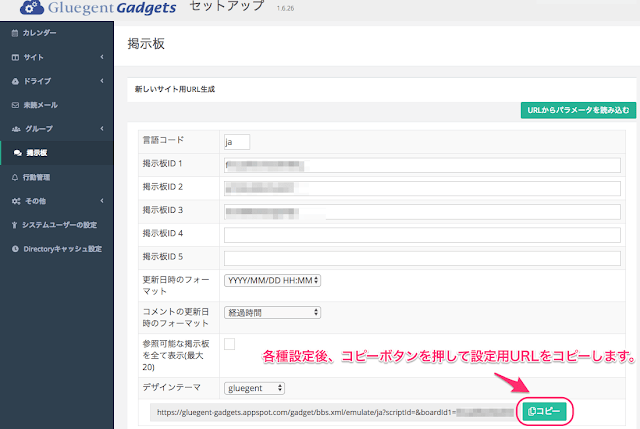This screenshot has width=640, height=429.
Task: Click the Gluegent Gadgets cloud logo icon
Action: [x=31, y=7]
